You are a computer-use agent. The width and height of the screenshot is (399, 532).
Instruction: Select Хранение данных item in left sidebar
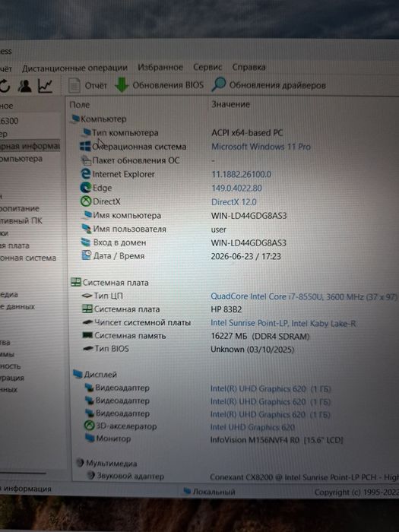(17, 306)
